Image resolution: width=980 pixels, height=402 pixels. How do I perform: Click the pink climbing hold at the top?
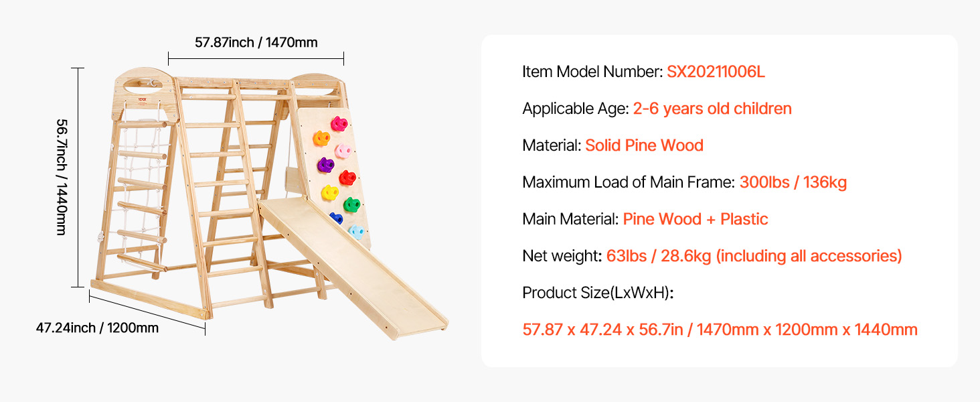[339, 124]
